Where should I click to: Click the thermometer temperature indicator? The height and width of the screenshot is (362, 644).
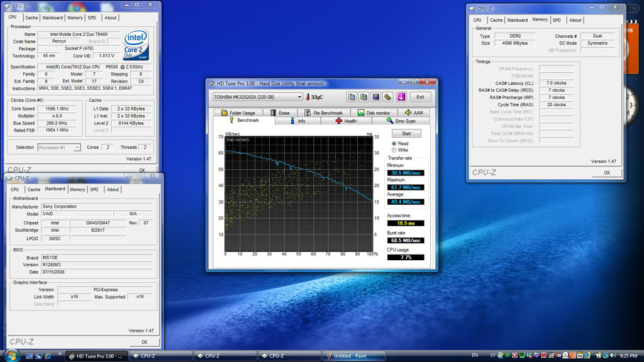pyautogui.click(x=308, y=97)
